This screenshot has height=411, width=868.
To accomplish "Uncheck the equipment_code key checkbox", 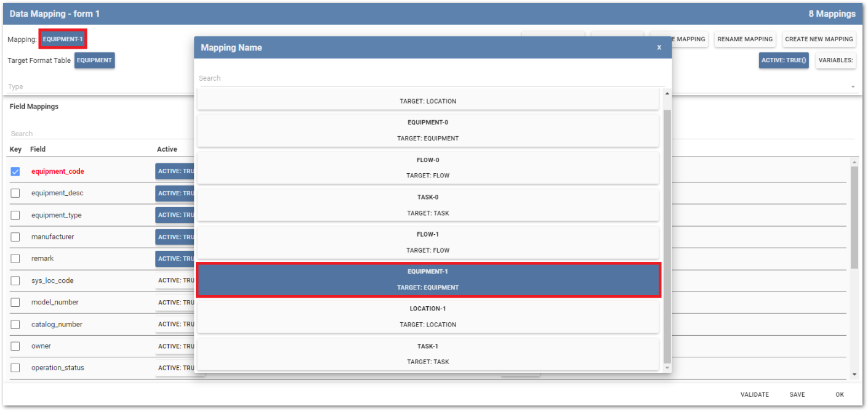I will click(15, 171).
